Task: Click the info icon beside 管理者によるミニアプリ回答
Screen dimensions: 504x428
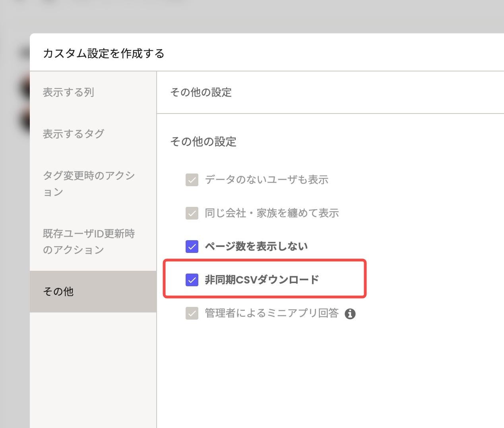Action: pyautogui.click(x=350, y=314)
